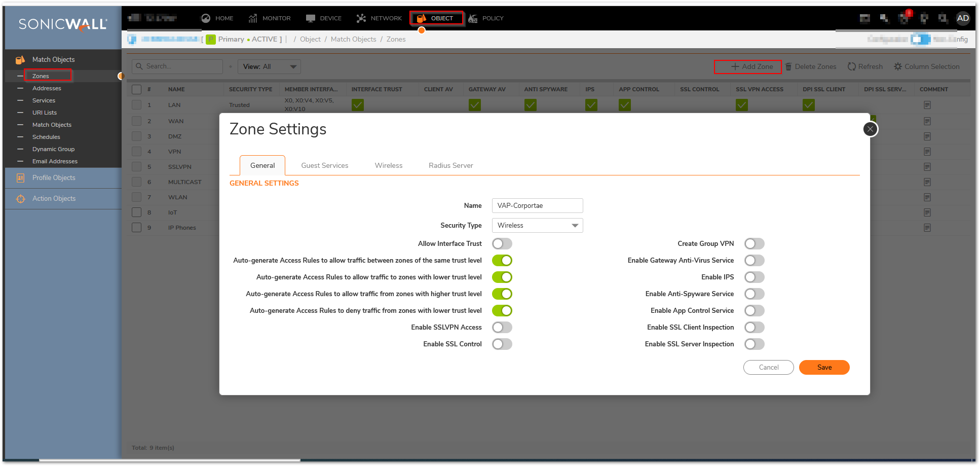Toggle Enable SSLVPN Access switch

[502, 328]
